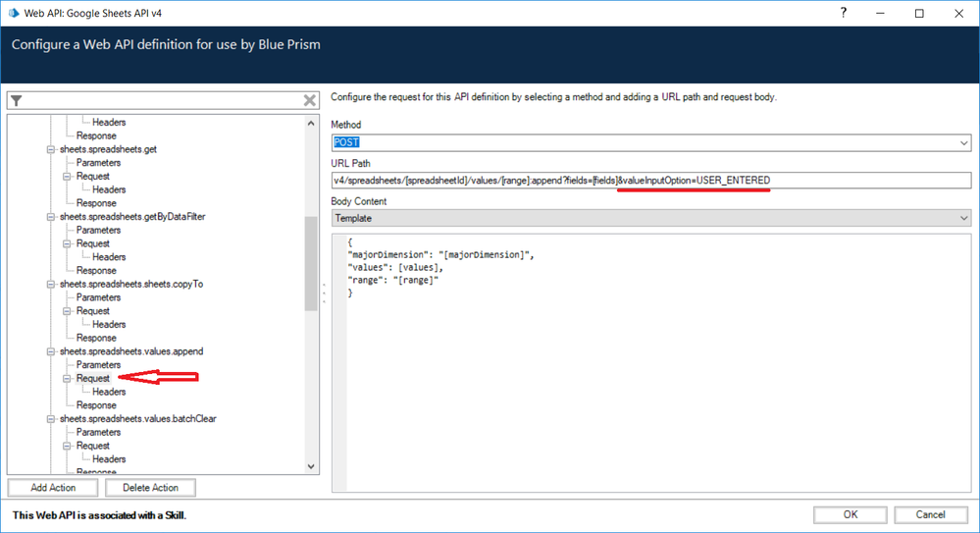980x533 pixels.
Task: Click the filter funnel icon above the tree
Action: pyautogui.click(x=17, y=101)
